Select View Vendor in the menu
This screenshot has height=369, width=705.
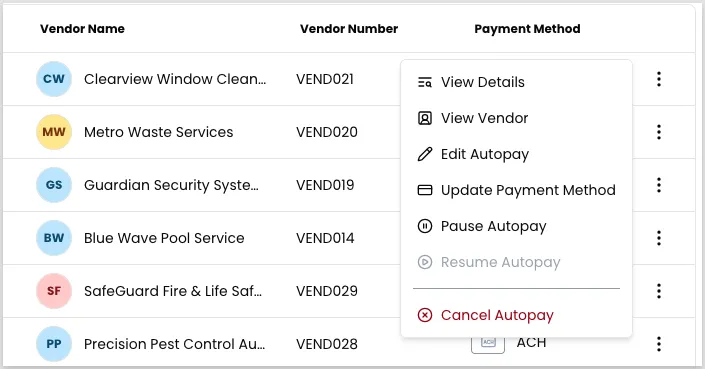(516, 118)
